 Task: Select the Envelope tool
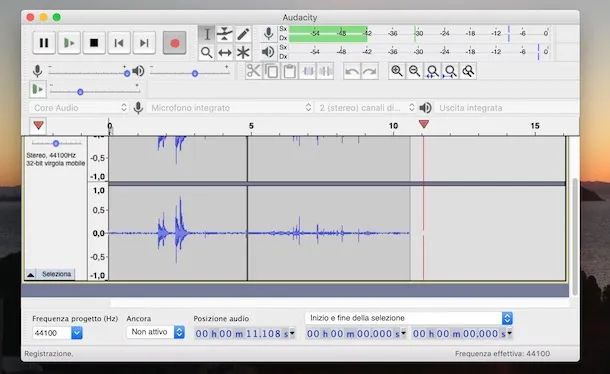[x=224, y=34]
